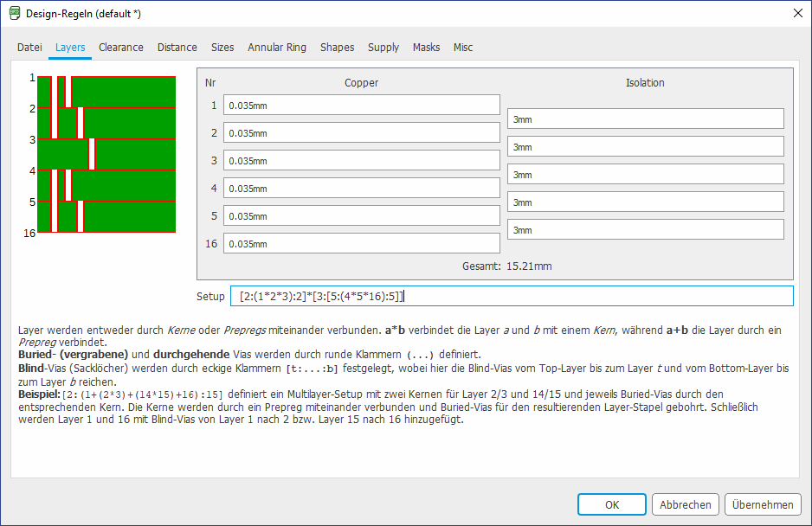
Task: Open the Supply tab
Action: [x=383, y=47]
